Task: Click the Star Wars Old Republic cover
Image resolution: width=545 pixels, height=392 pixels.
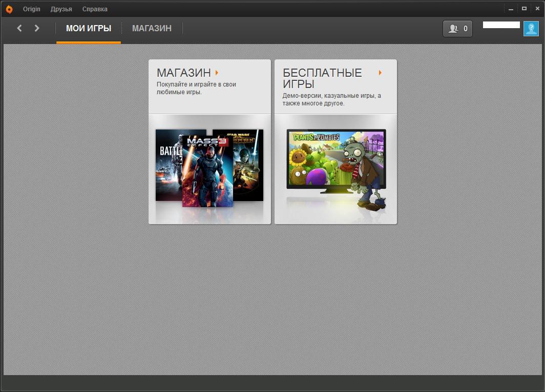Action: (248, 165)
